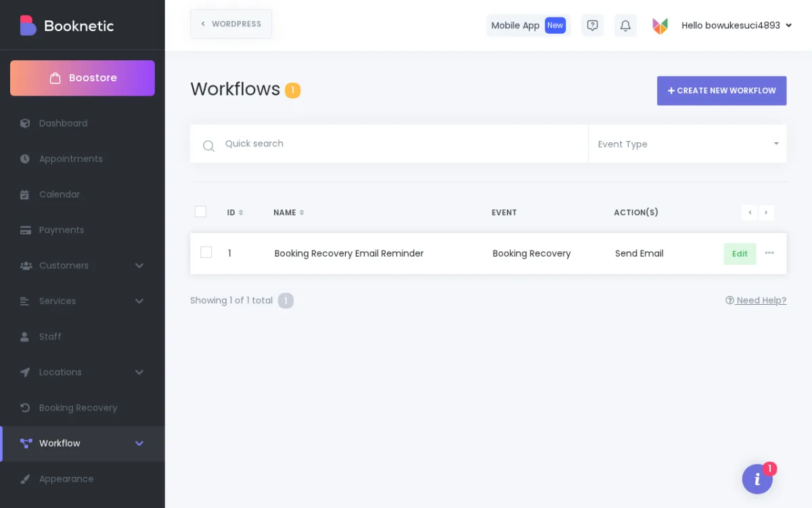This screenshot has height=508, width=812.
Task: Expand the Services submenu chevron
Action: point(139,301)
